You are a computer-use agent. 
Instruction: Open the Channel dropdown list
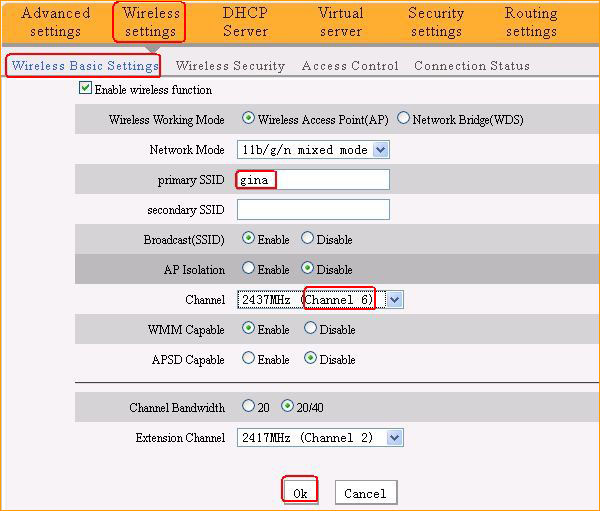click(395, 299)
